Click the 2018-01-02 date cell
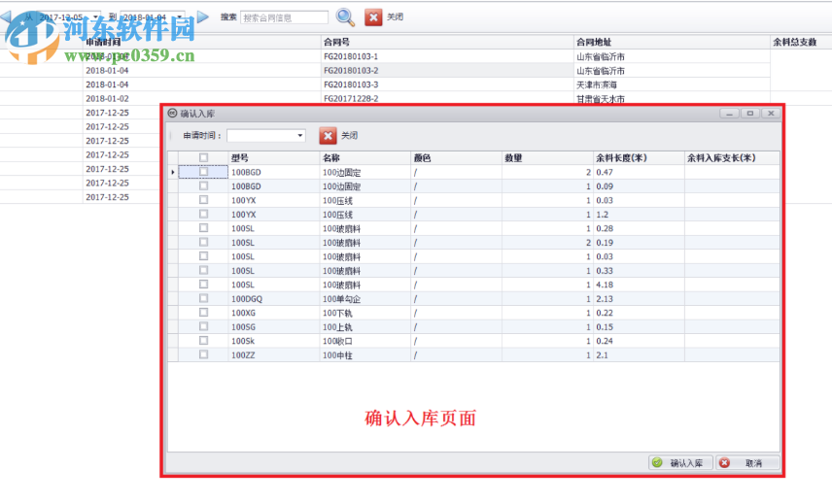The height and width of the screenshot is (504, 832). 201,99
